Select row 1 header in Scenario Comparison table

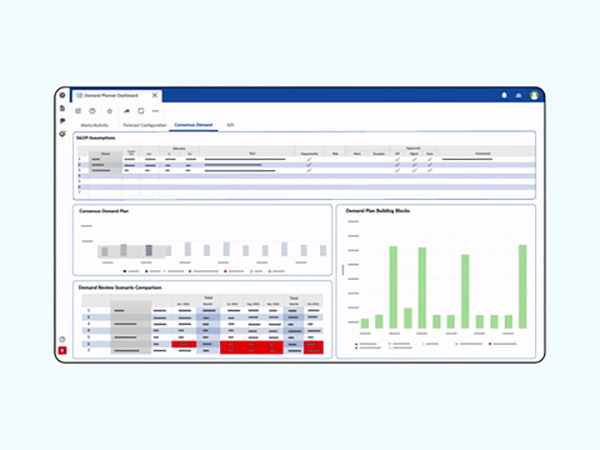click(x=89, y=311)
